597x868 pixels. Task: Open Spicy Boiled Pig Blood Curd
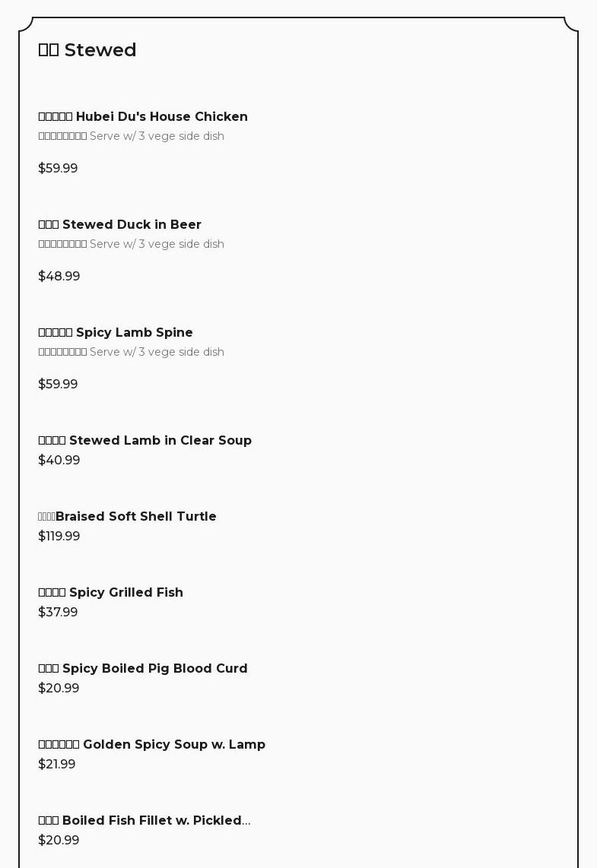(x=143, y=668)
